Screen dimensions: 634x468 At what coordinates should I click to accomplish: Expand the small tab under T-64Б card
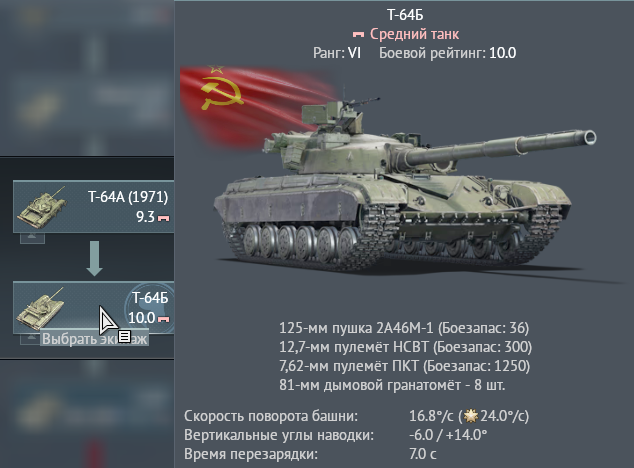[x=30, y=339]
